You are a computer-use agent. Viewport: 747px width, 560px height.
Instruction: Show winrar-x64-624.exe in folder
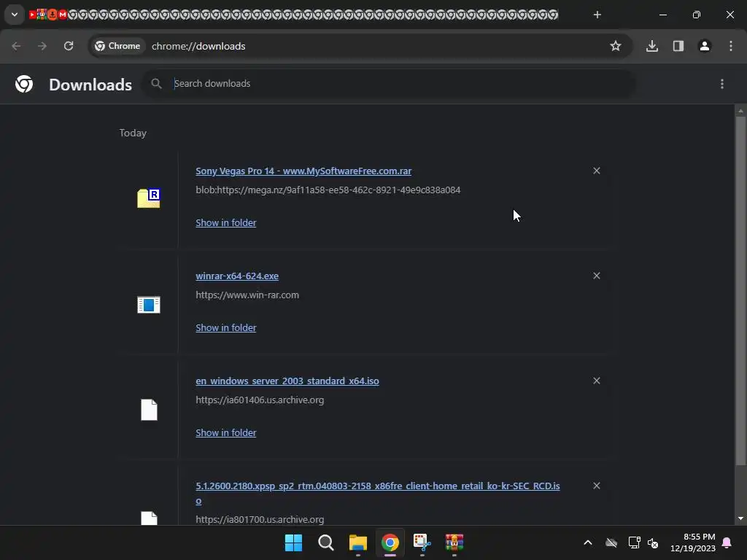coord(226,327)
